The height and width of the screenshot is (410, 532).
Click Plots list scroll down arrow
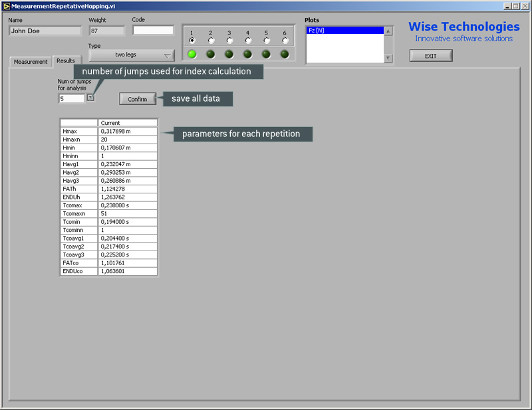[388, 58]
